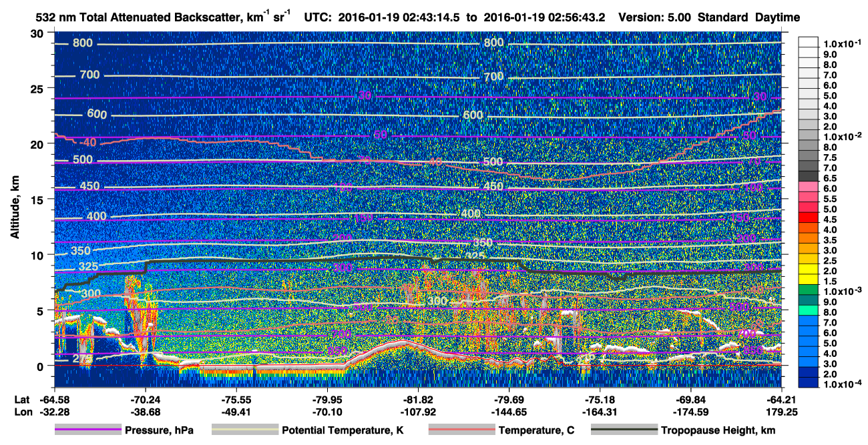Click the latitude value '-70.24'

[145, 400]
